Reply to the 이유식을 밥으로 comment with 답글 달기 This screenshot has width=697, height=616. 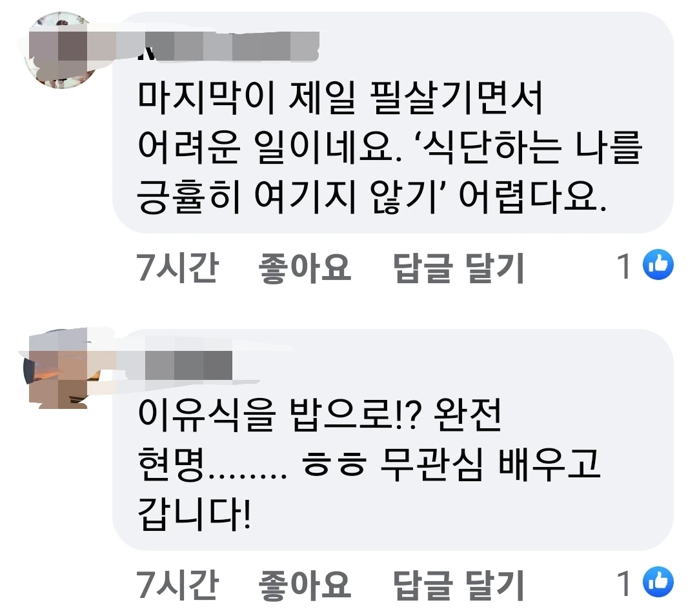(x=459, y=585)
